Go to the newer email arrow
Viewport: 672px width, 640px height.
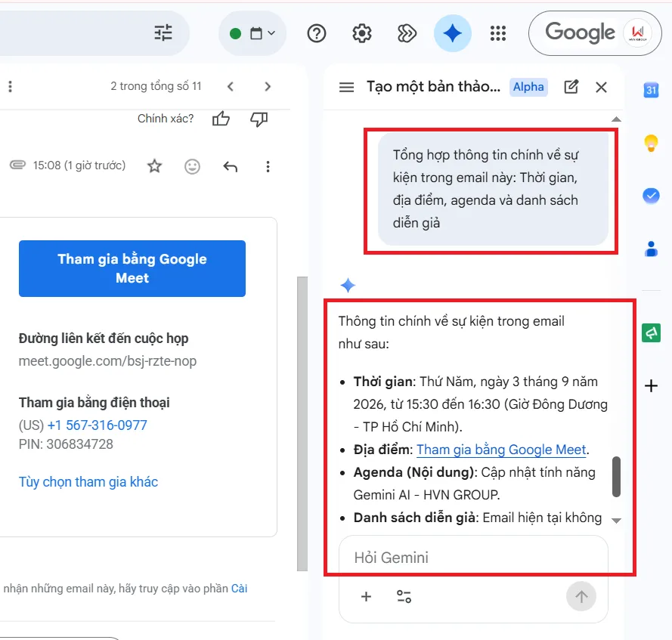point(231,87)
